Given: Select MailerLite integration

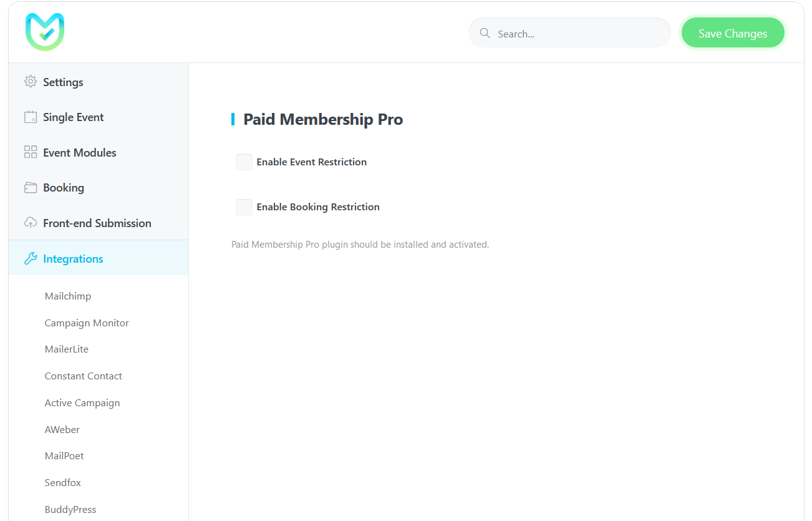Looking at the screenshot, I should tap(67, 349).
